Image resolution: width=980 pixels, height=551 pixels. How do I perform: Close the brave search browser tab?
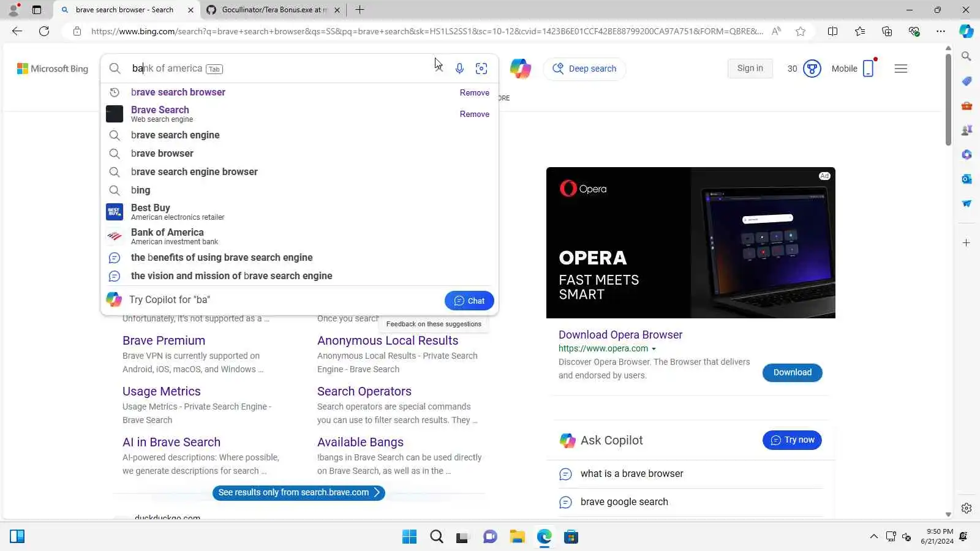click(190, 10)
